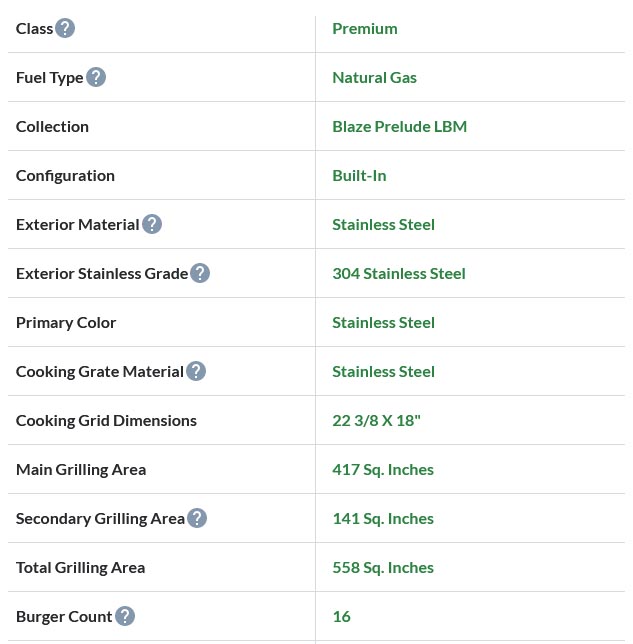Select the Natural Gas fuel type link

[375, 77]
